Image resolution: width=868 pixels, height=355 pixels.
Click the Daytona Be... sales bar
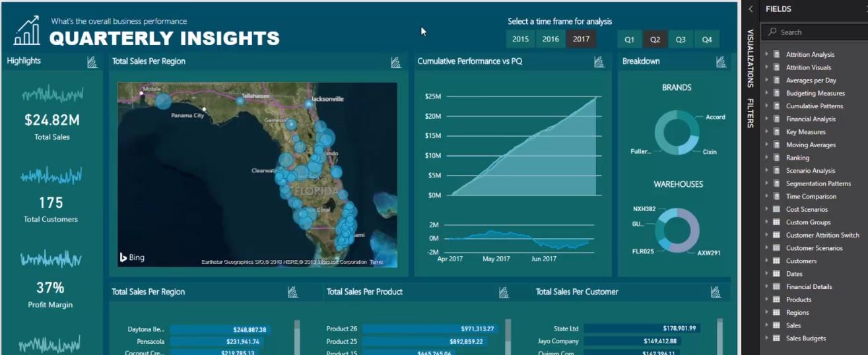coord(220,329)
